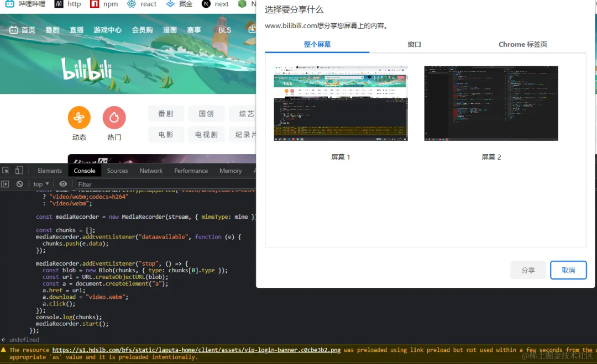Toggle the live expression eye icon
This screenshot has width=597, height=364.
coord(62,183)
